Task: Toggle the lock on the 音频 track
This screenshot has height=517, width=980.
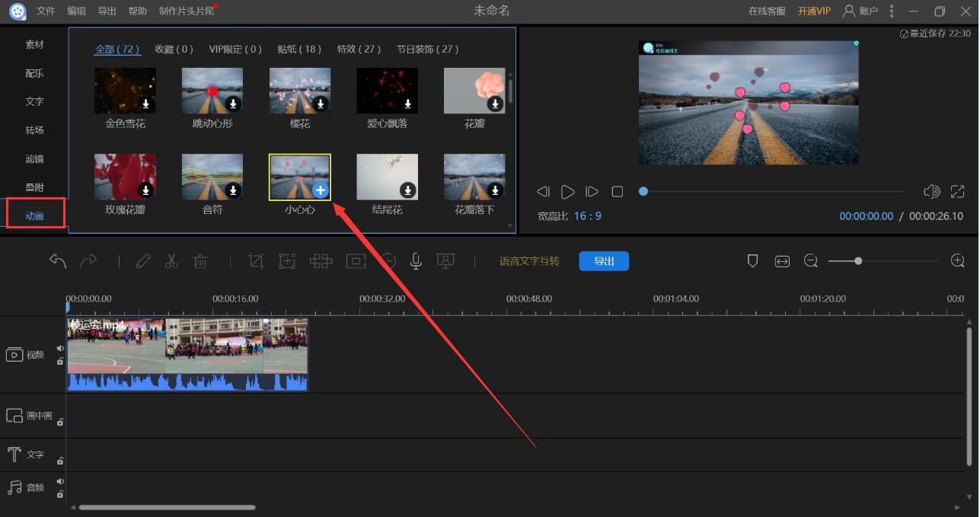Action: click(60, 494)
